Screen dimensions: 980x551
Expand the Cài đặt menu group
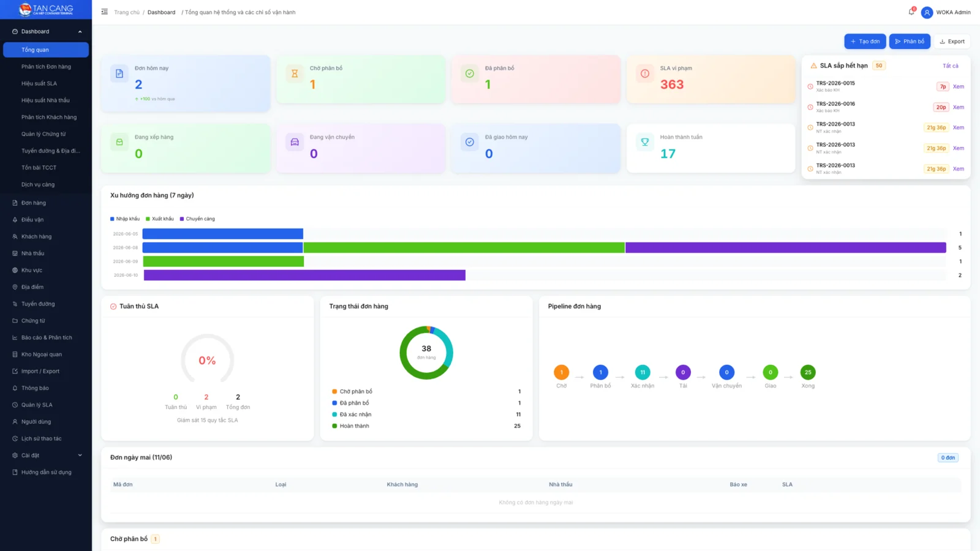click(x=46, y=455)
